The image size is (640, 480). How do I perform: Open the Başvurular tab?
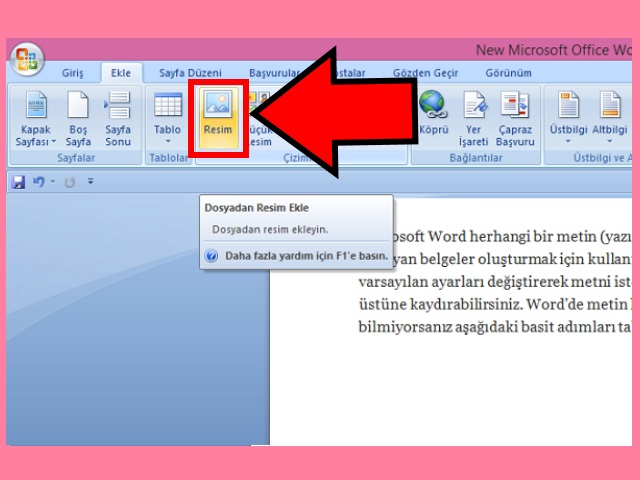tap(274, 73)
